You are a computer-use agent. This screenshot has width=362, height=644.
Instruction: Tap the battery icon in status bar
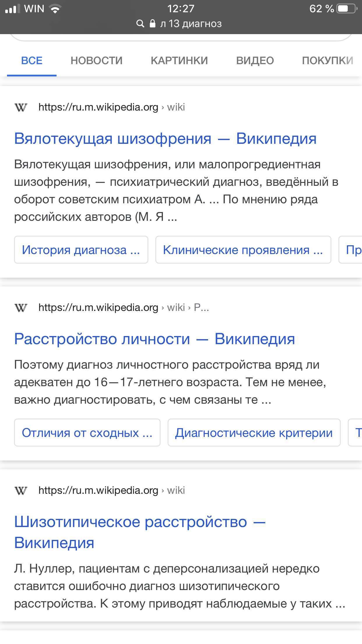(347, 9)
